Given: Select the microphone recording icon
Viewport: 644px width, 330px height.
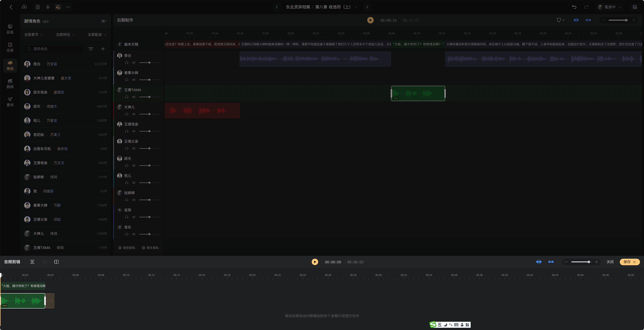Looking at the screenshot, I should pyautogui.click(x=48, y=7).
